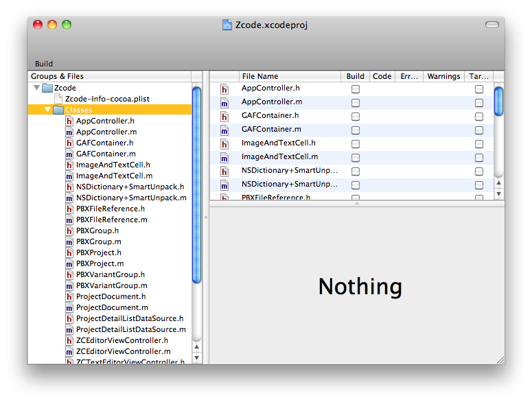
Task: Click detail list scroll up arrow
Action: click(498, 182)
